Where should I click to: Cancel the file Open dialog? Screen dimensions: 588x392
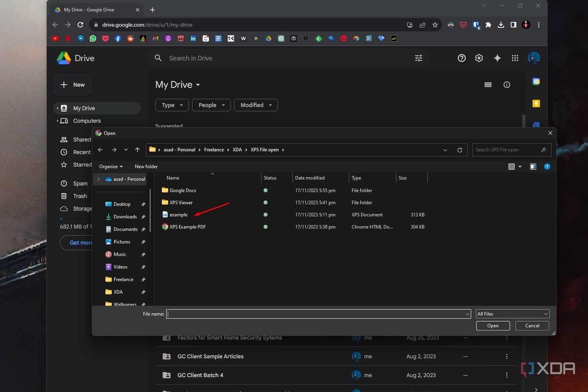[532, 326]
